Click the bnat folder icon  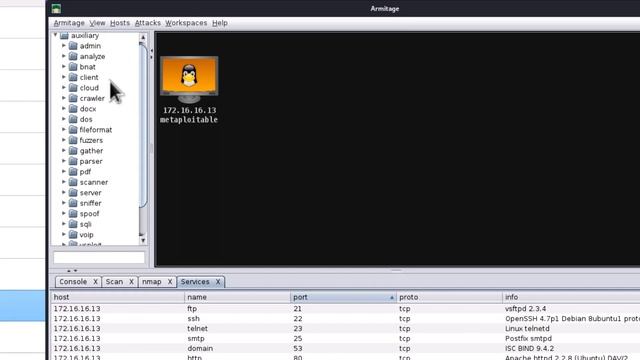click(73, 67)
